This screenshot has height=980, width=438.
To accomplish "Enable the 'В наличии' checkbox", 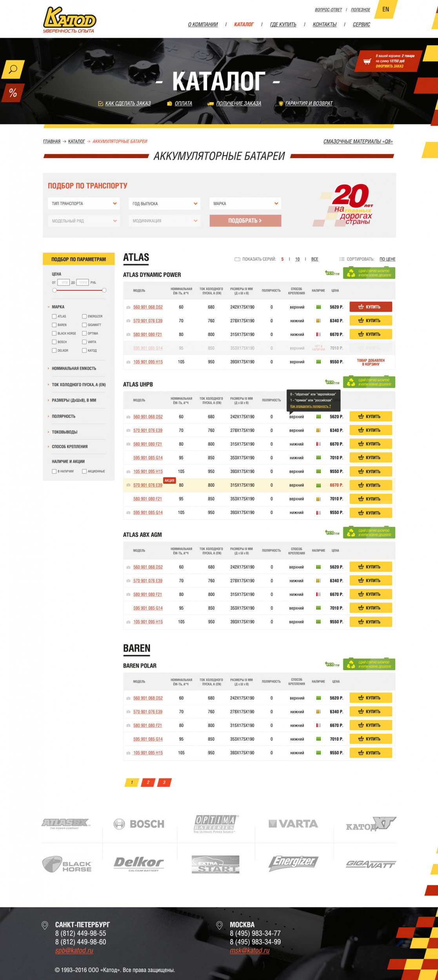I will 54,471.
